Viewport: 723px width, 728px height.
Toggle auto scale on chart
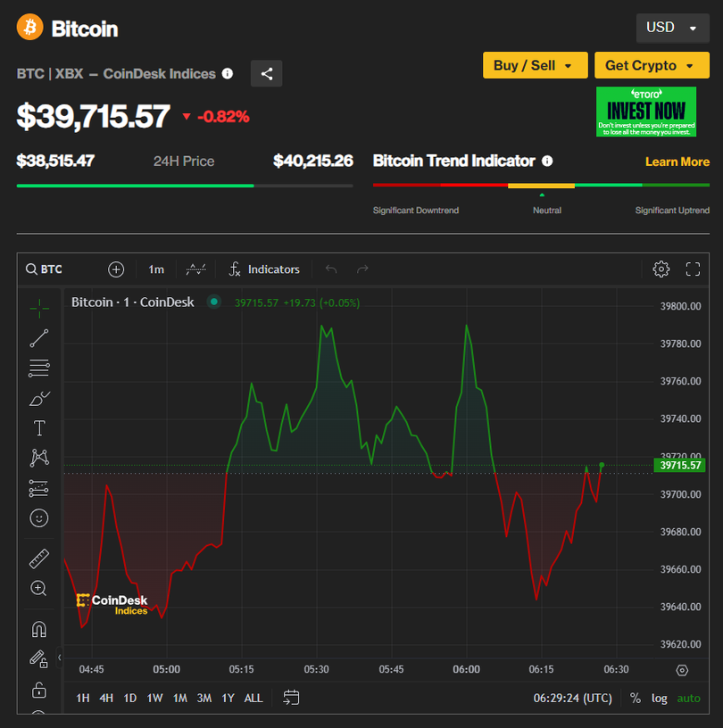pyautogui.click(x=688, y=698)
